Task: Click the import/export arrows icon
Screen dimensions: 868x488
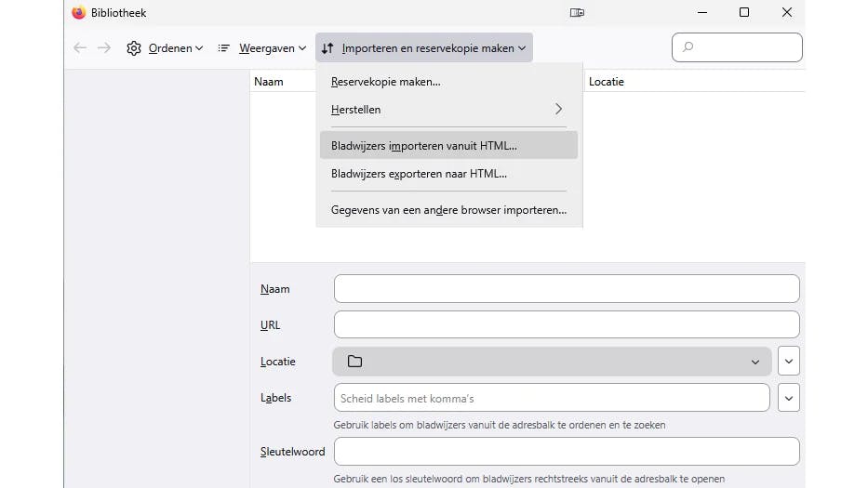Action: click(327, 48)
